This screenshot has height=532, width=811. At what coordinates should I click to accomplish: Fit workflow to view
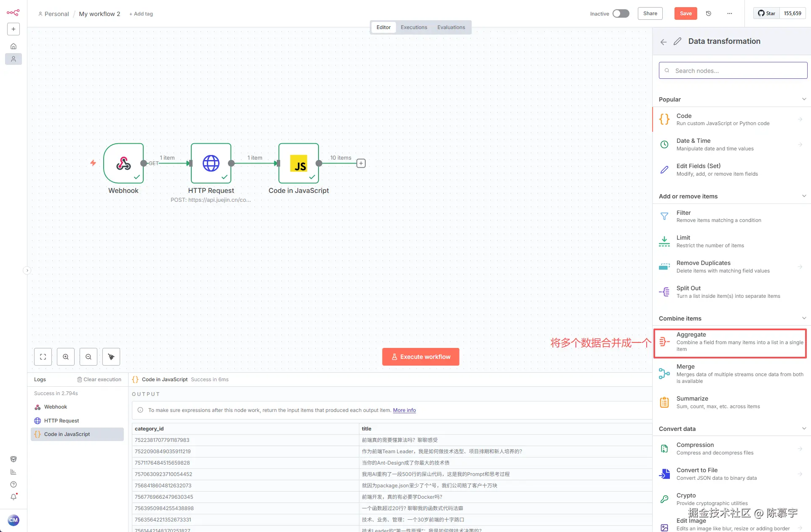(43, 357)
